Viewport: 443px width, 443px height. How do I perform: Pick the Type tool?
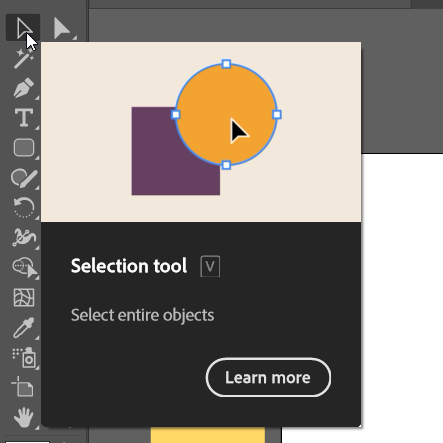[24, 118]
